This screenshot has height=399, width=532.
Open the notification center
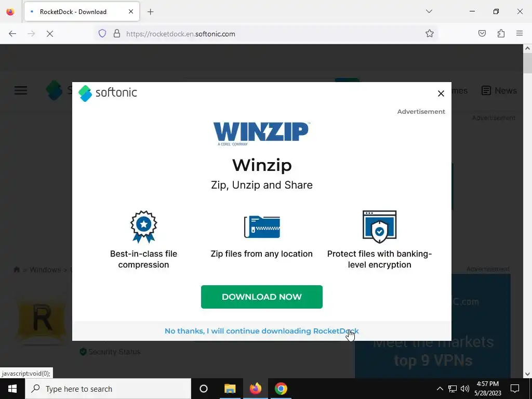coord(515,389)
